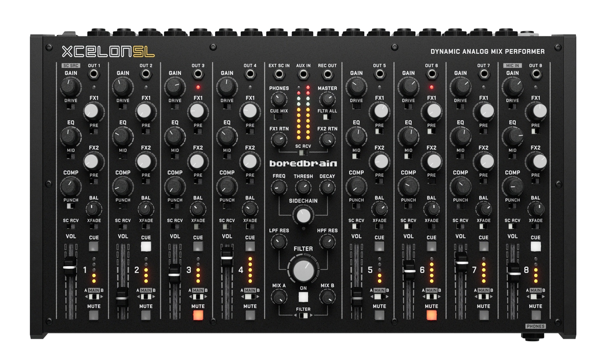Image resolution: width=607 pixels, height=364 pixels.
Task: Toggle channel 3 XFADE switch
Action: (x=198, y=227)
